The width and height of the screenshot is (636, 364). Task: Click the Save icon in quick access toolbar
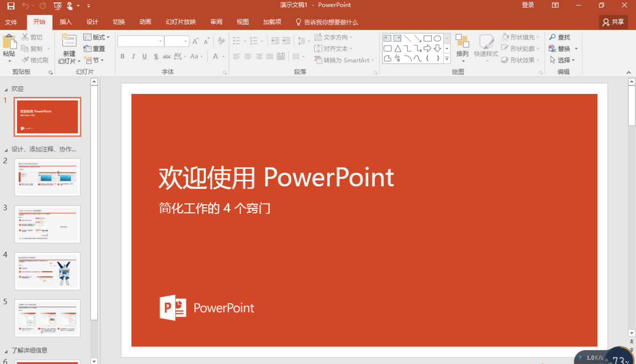11,6
